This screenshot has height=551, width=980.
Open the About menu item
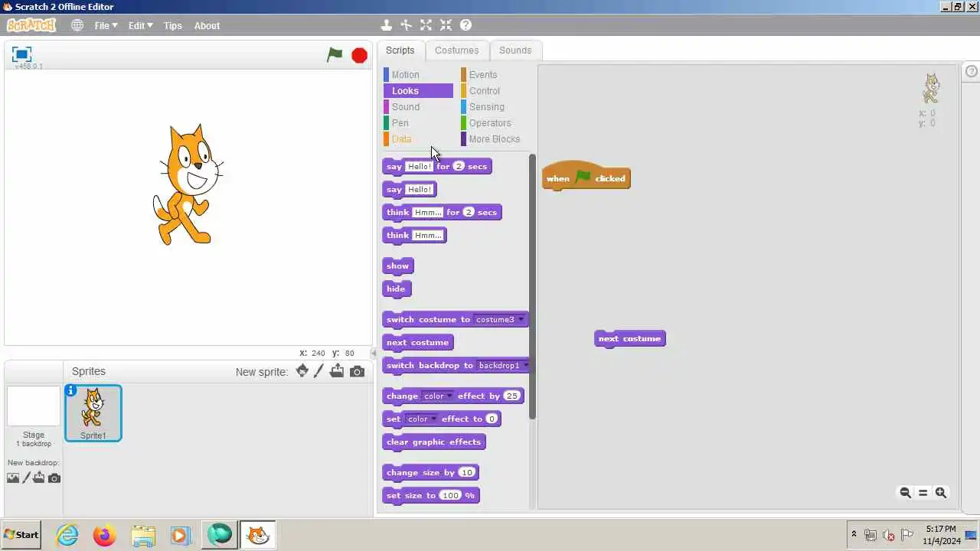tap(207, 25)
